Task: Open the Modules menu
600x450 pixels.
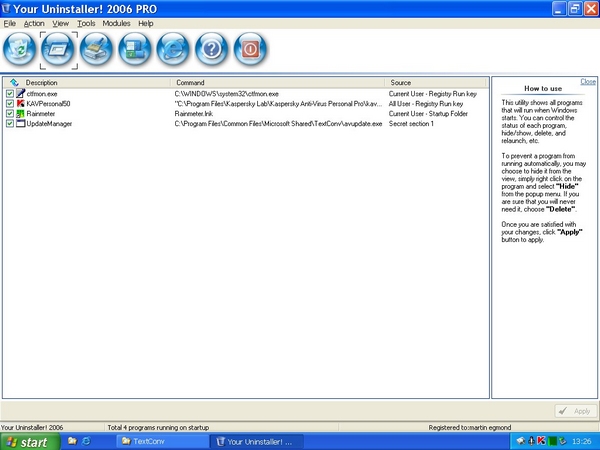Action: click(116, 23)
